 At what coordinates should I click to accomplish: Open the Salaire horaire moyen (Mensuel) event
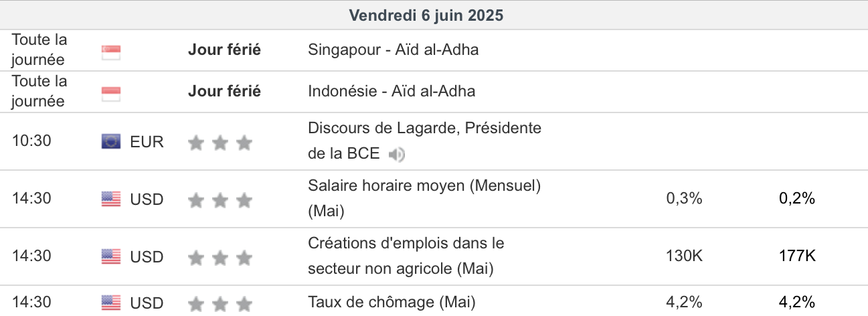(424, 185)
